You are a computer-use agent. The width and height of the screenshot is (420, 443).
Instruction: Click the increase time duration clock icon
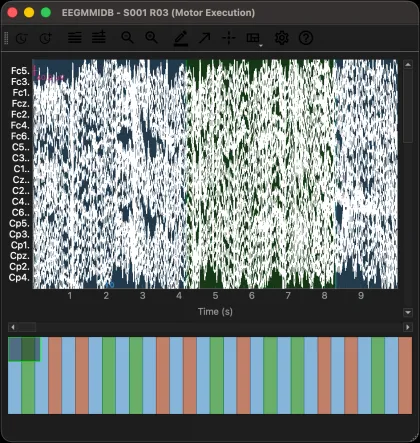(46, 38)
